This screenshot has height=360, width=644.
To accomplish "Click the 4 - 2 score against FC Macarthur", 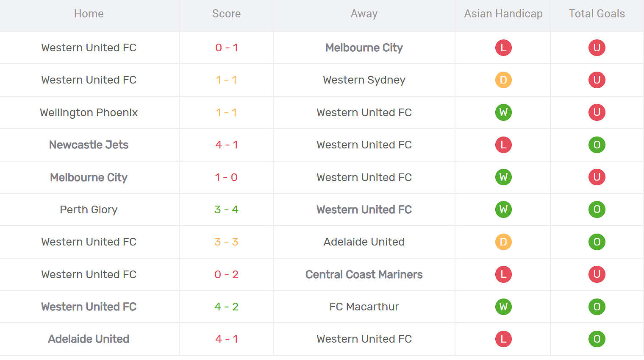I will (x=226, y=307).
